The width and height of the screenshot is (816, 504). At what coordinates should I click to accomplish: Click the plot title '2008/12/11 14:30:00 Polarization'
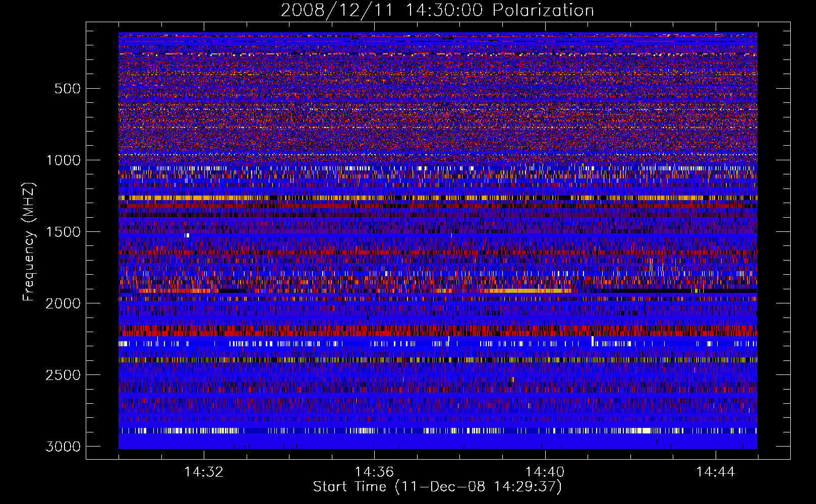coord(437,10)
